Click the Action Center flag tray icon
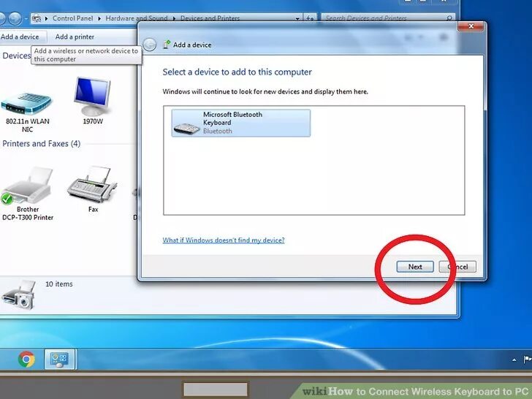Image resolution: width=532 pixels, height=399 pixels. pos(528,359)
